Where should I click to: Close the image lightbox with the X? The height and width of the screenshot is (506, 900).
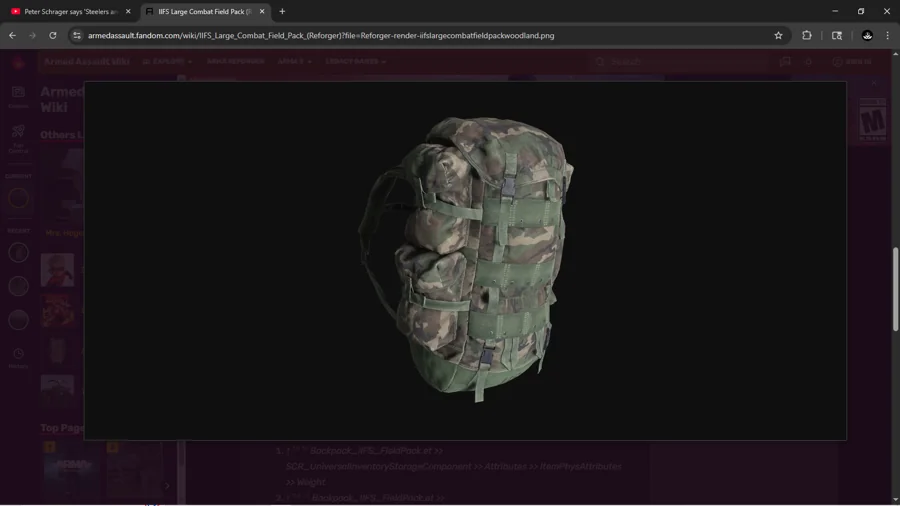click(x=874, y=83)
